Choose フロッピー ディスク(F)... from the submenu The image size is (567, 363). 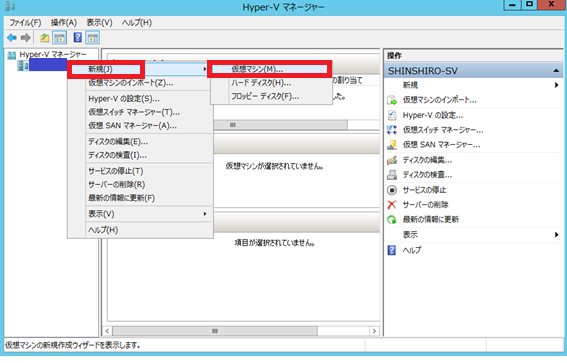[271, 97]
